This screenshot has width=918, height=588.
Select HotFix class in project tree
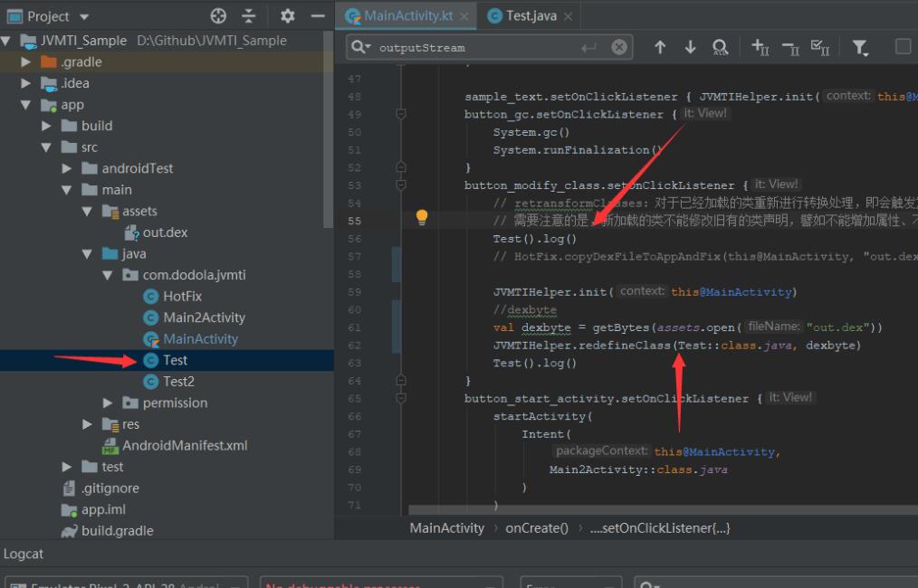tap(173, 296)
